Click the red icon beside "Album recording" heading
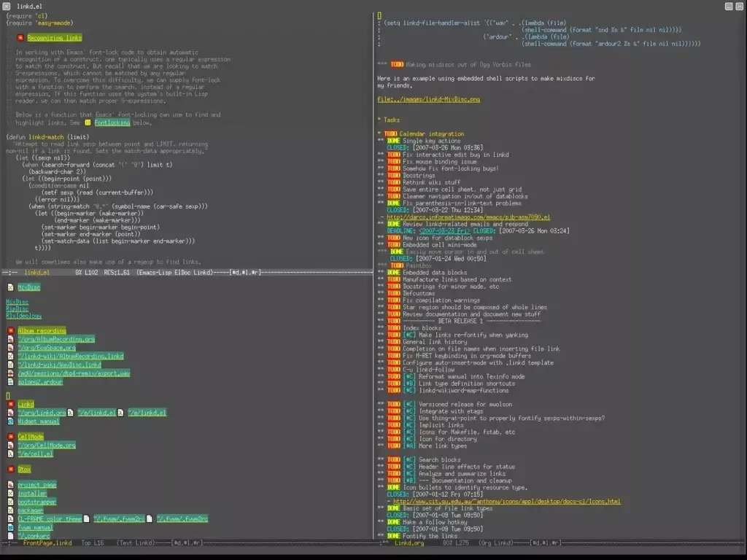 click(11, 331)
